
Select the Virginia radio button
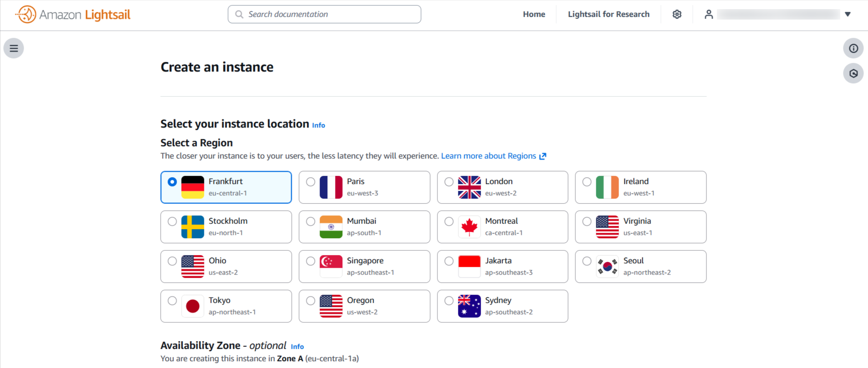pyautogui.click(x=587, y=221)
